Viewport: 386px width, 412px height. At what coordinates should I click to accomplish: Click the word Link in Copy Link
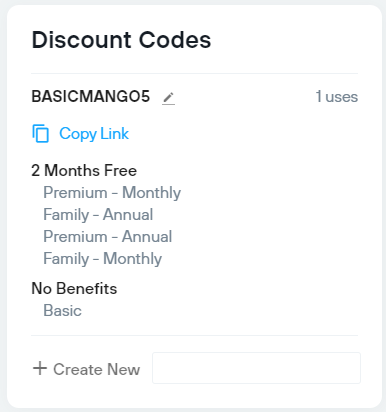coord(115,133)
